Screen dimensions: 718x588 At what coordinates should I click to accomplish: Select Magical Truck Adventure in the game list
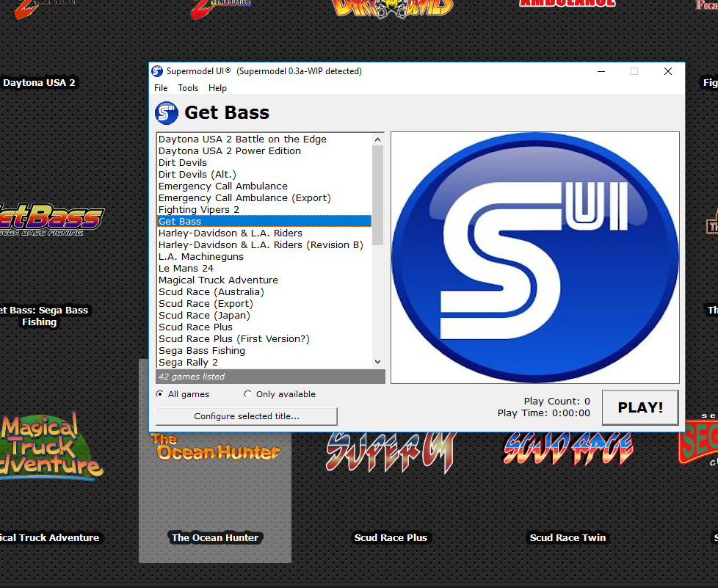pyautogui.click(x=264, y=280)
